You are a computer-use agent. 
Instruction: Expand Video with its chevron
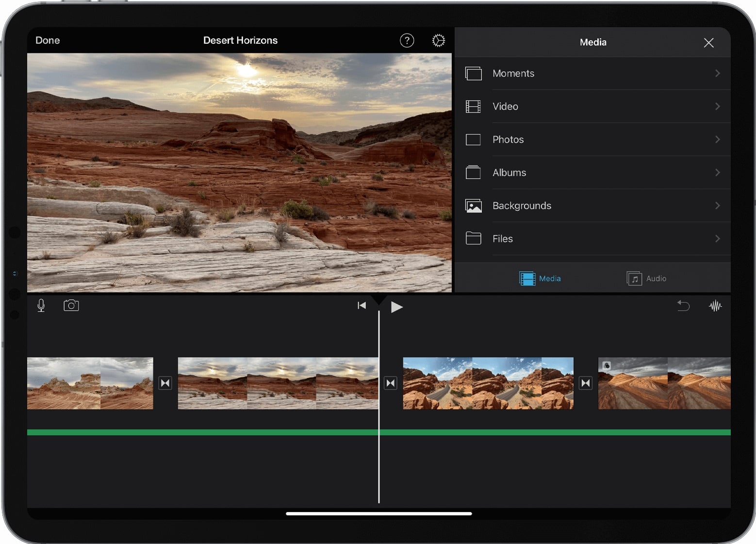(x=717, y=106)
